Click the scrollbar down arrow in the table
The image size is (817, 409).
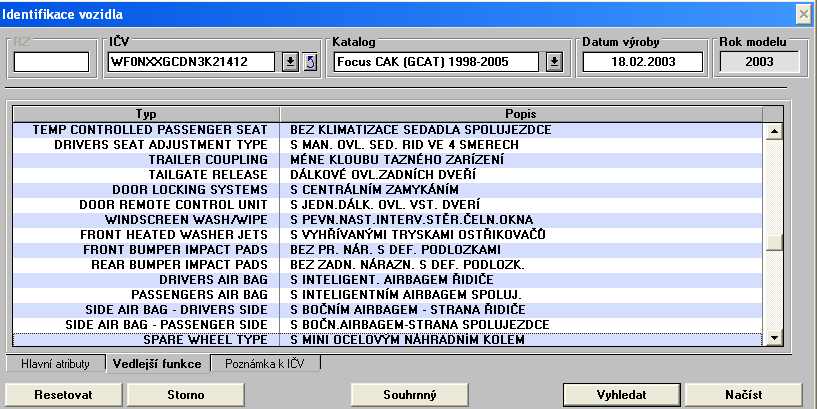click(772, 338)
